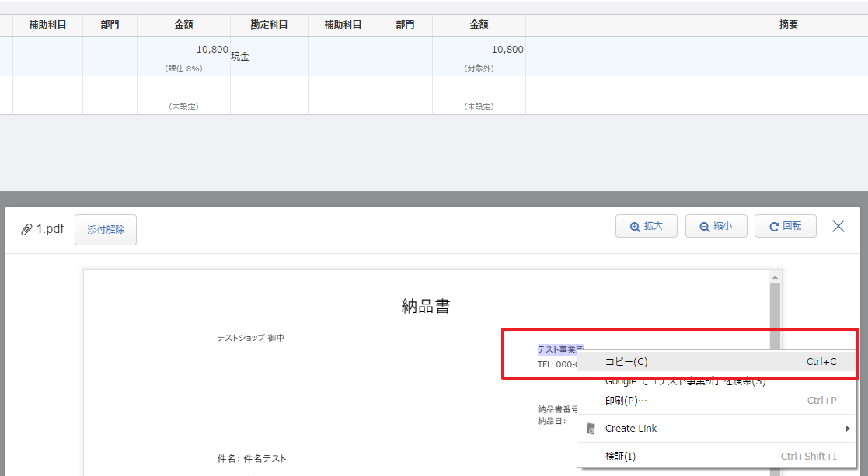Click the right 未設定 cell in second row
868x476 pixels.
coord(479,96)
